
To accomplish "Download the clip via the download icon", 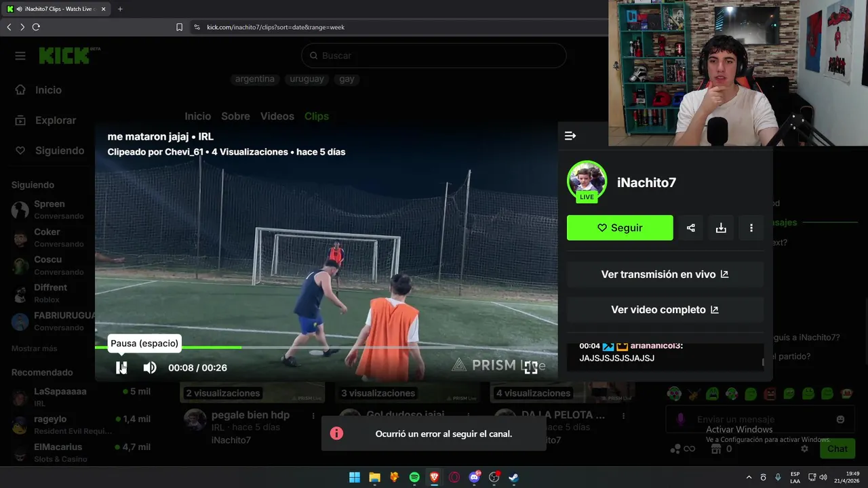I will pos(721,228).
